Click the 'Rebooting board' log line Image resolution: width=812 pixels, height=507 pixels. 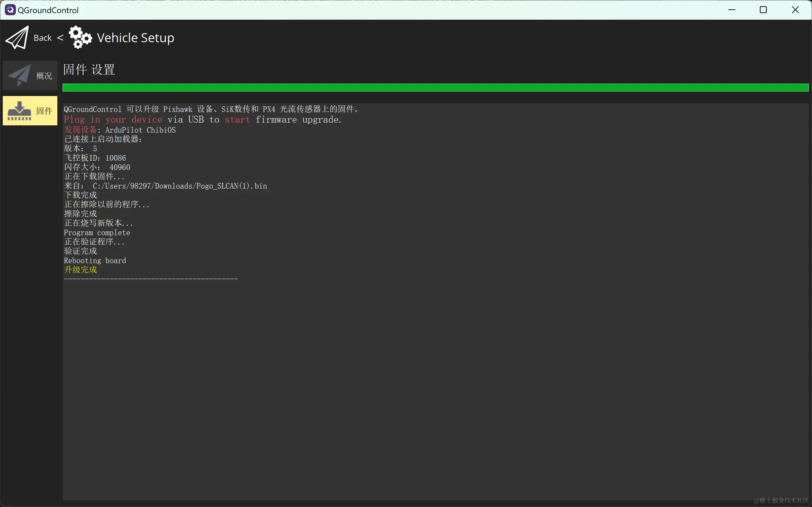pos(95,261)
